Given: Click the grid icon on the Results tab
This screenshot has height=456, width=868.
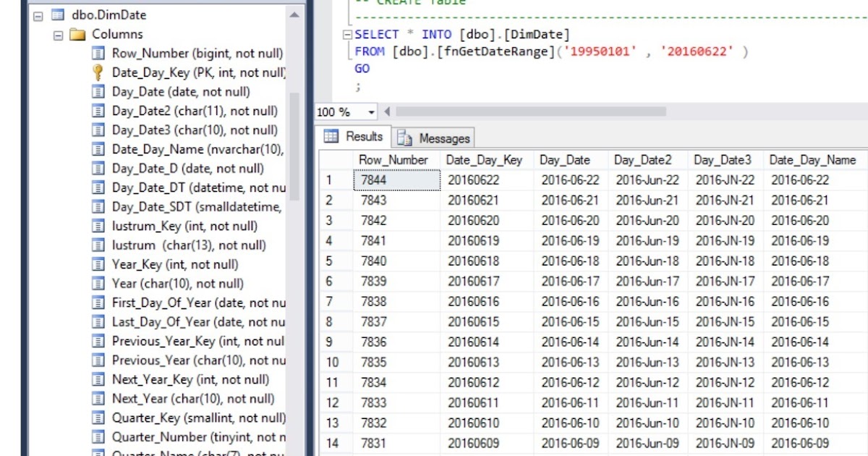Looking at the screenshot, I should tap(332, 137).
